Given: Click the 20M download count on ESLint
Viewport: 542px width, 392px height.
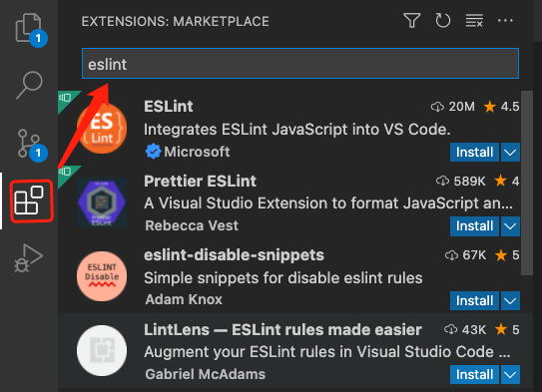Looking at the screenshot, I should click(453, 107).
